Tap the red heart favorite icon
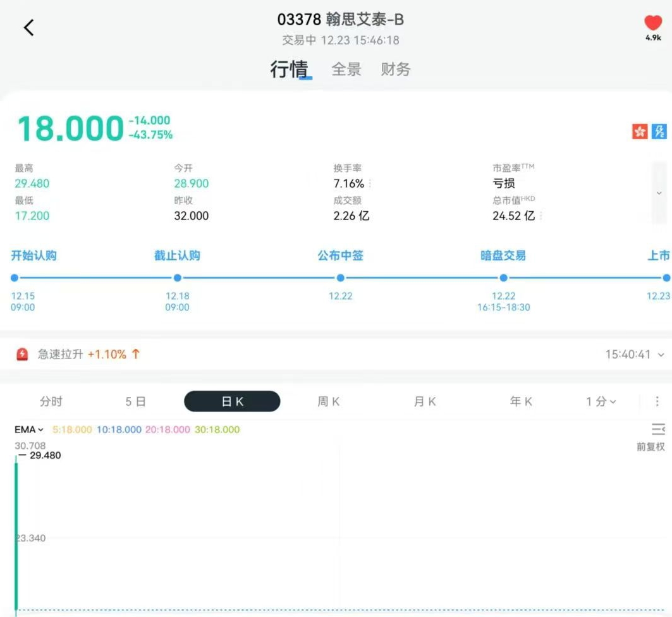Viewport: 672px width, 617px height. coord(653,23)
